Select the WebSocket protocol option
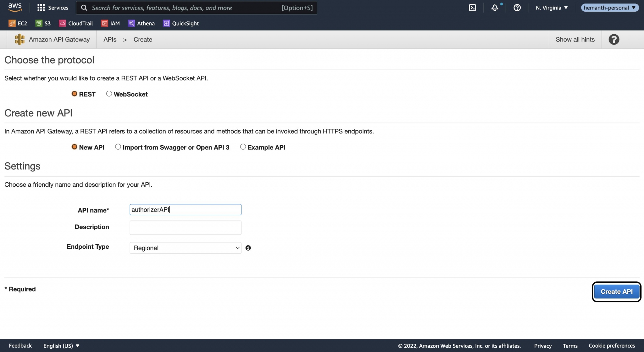This screenshot has height=352, width=644. 109,93
